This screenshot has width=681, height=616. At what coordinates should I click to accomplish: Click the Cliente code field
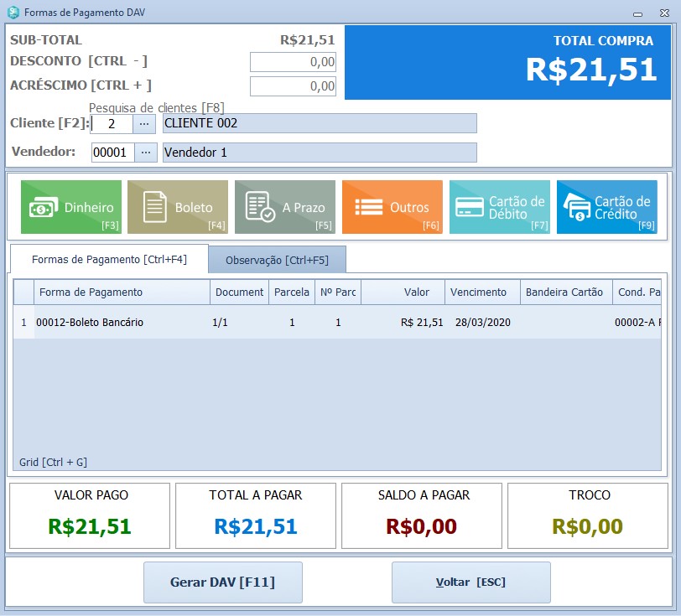[112, 124]
